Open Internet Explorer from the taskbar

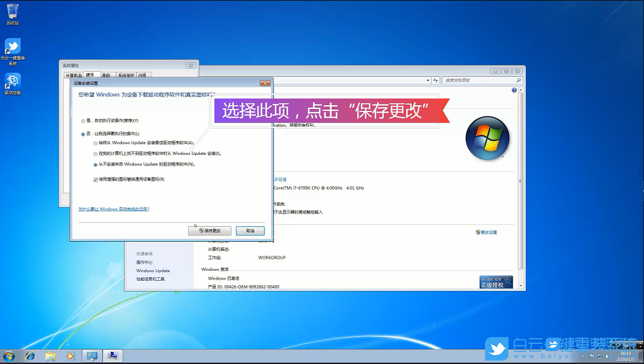tap(30, 356)
